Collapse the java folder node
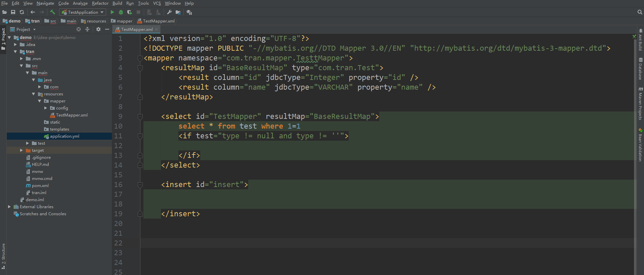The width and height of the screenshot is (644, 275). pos(34,80)
